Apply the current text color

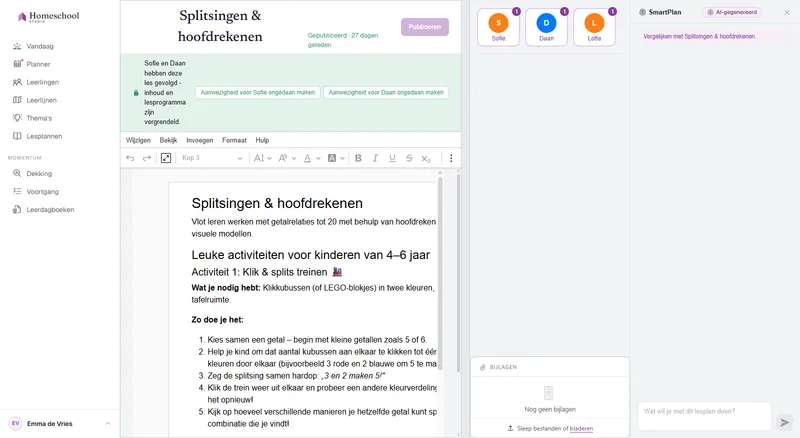(x=307, y=158)
